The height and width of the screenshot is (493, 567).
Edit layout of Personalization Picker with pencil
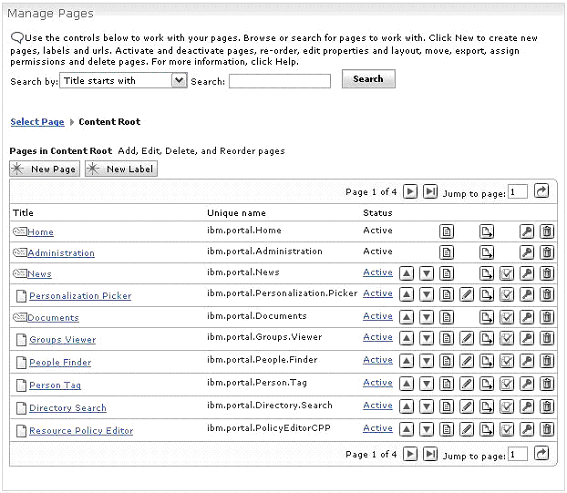coord(467,295)
